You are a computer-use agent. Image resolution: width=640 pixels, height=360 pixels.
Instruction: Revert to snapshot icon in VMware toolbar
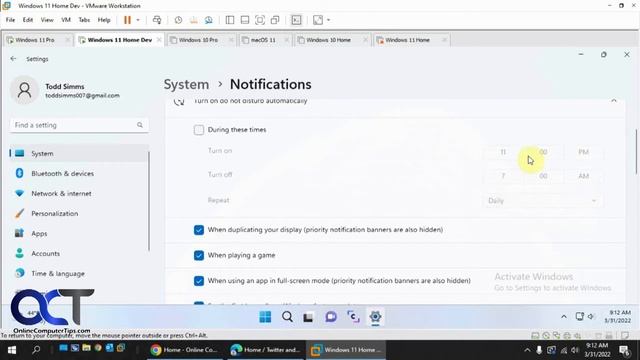click(193, 20)
